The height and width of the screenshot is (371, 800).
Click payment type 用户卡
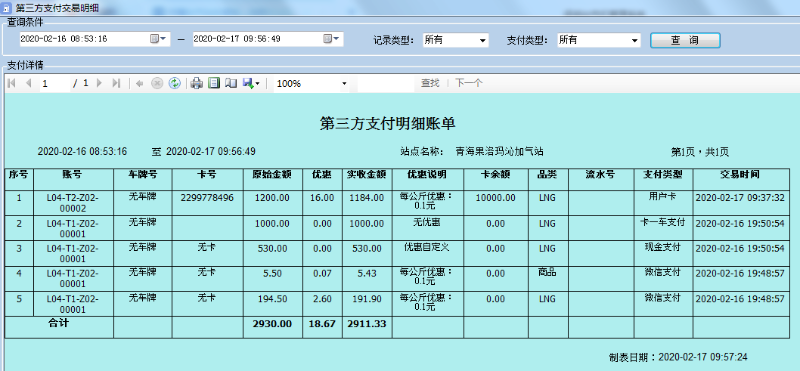pos(663,196)
